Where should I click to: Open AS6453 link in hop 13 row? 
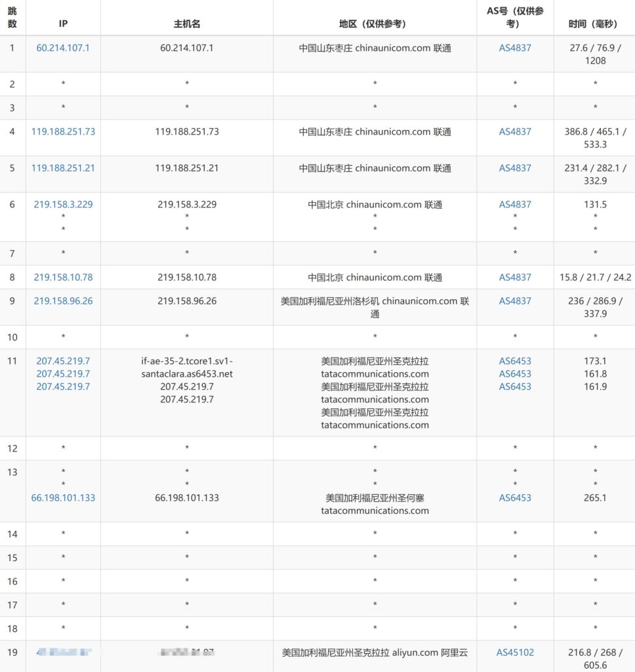tap(515, 497)
